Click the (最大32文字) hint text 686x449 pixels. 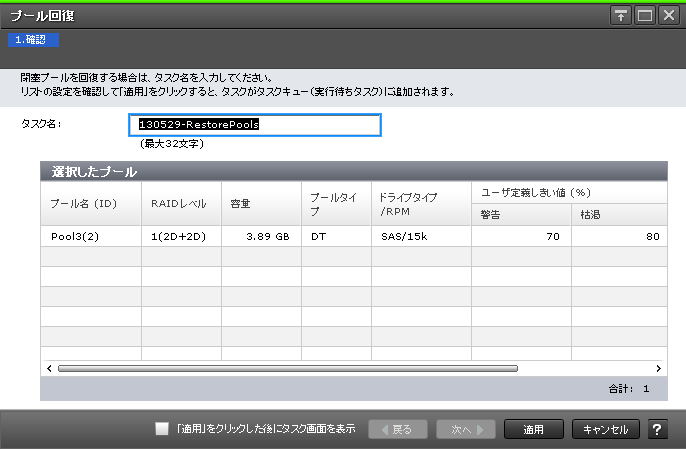click(172, 144)
